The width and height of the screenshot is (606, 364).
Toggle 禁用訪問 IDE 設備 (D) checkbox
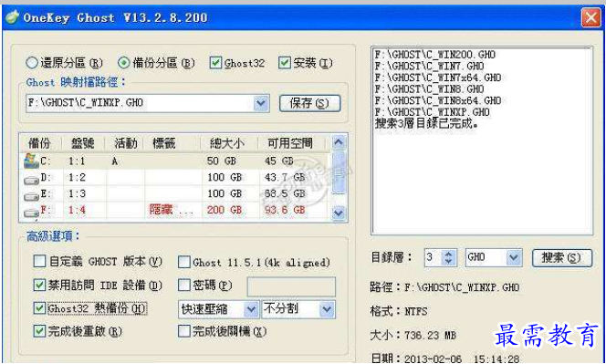tap(39, 286)
